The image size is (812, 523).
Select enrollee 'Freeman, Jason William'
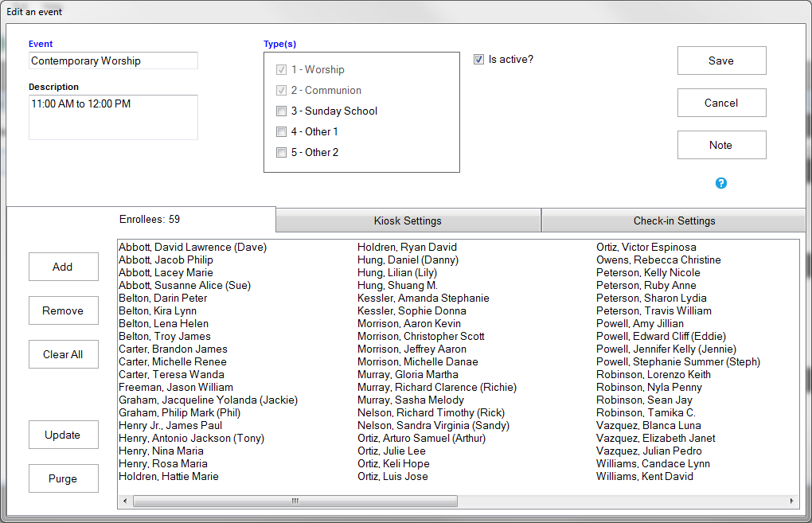(176, 388)
